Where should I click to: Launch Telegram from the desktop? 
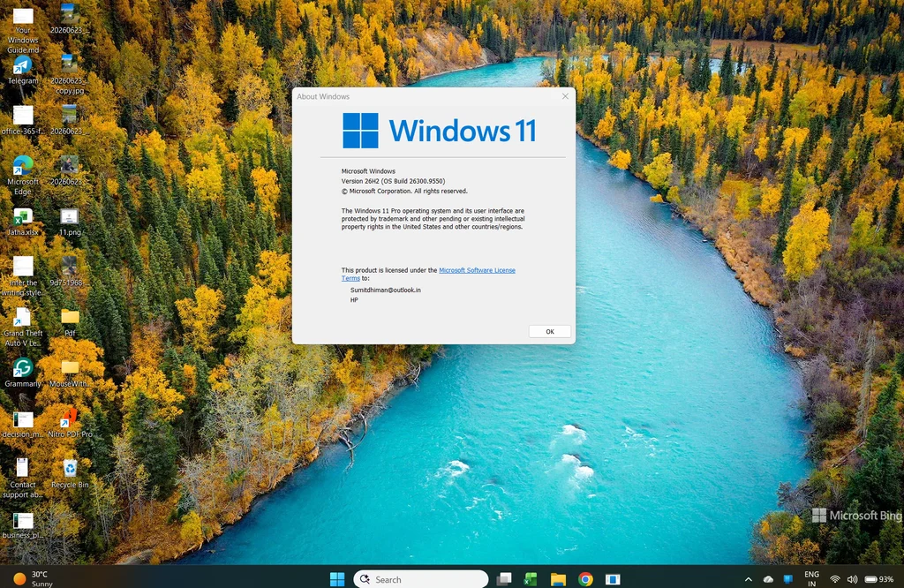click(x=23, y=71)
